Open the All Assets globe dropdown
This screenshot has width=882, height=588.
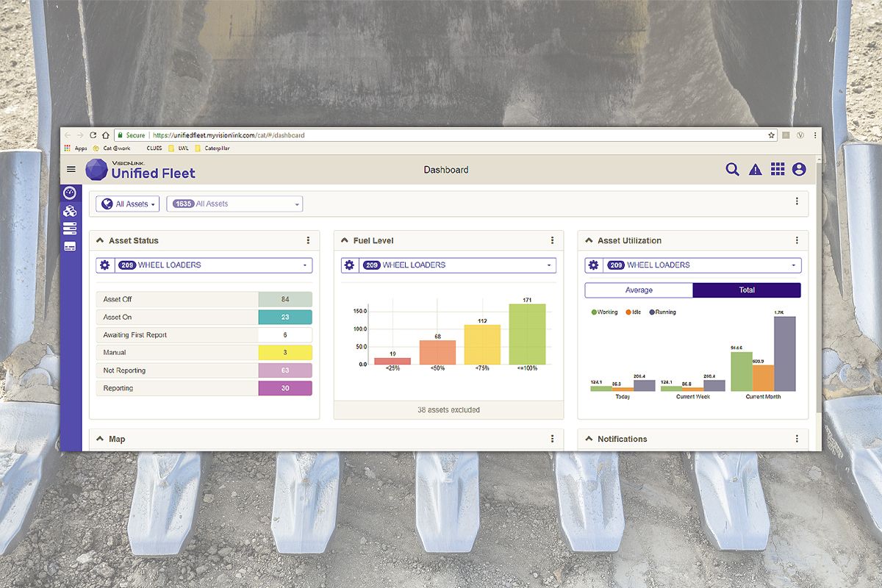128,204
